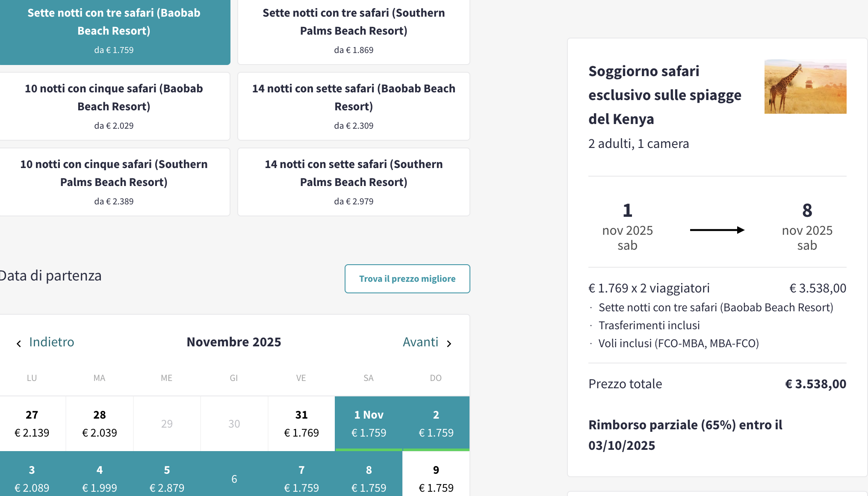Select Sette notti Baobab Beach Resort package
The height and width of the screenshot is (496, 868).
pos(114,31)
